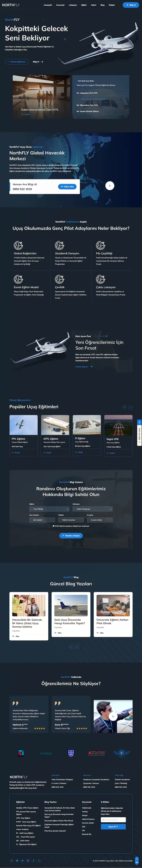Open the ATPL Eğitimi course thumbnail

(x=55, y=425)
